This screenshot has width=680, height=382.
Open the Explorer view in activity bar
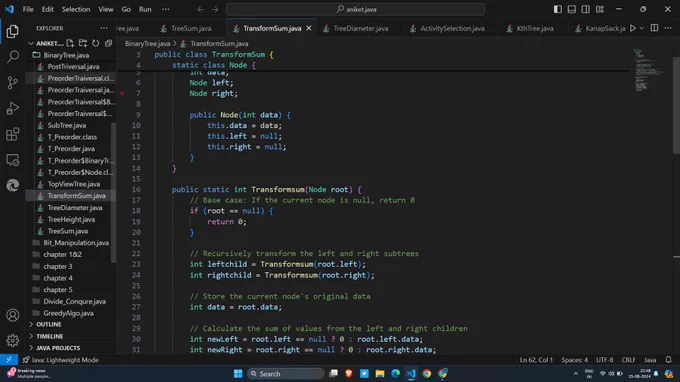click(x=13, y=31)
